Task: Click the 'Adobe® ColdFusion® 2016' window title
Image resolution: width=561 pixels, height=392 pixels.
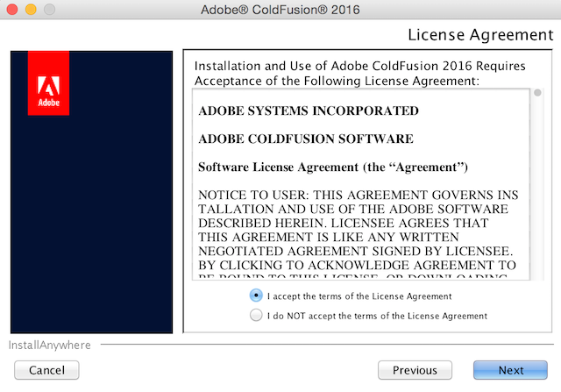Action: point(280,10)
